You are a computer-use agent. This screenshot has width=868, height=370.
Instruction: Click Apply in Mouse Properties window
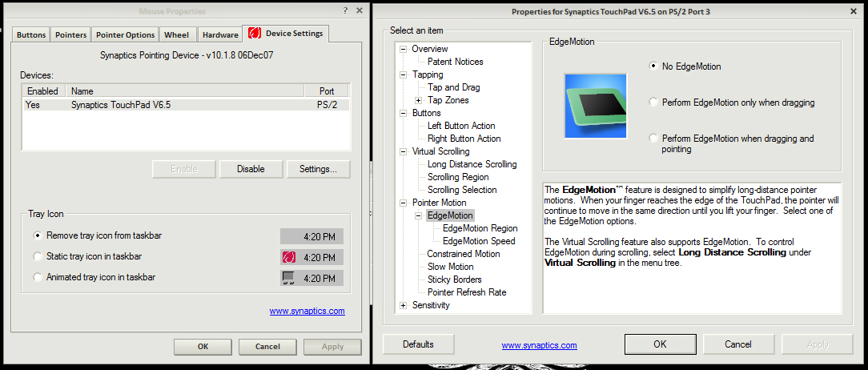(x=332, y=347)
